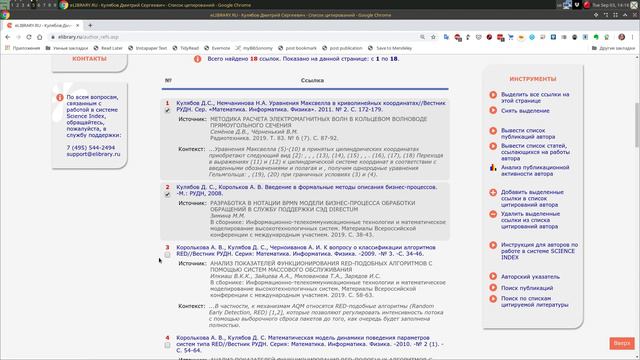The width and height of the screenshot is (640, 360).
Task: Close the eLIBRARY.RU tab
Action: tap(78, 25)
